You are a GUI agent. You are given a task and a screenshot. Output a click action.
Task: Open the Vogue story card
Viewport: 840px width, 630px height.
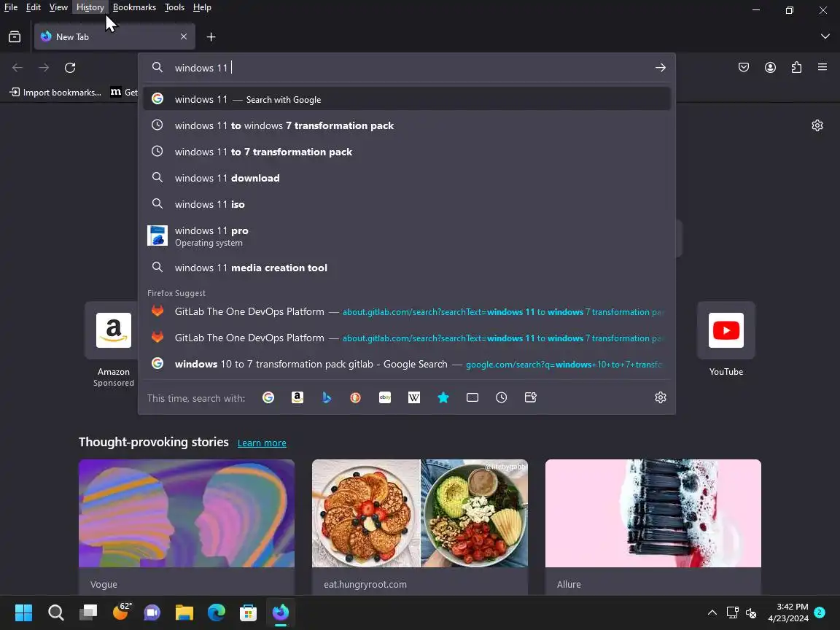(x=187, y=527)
